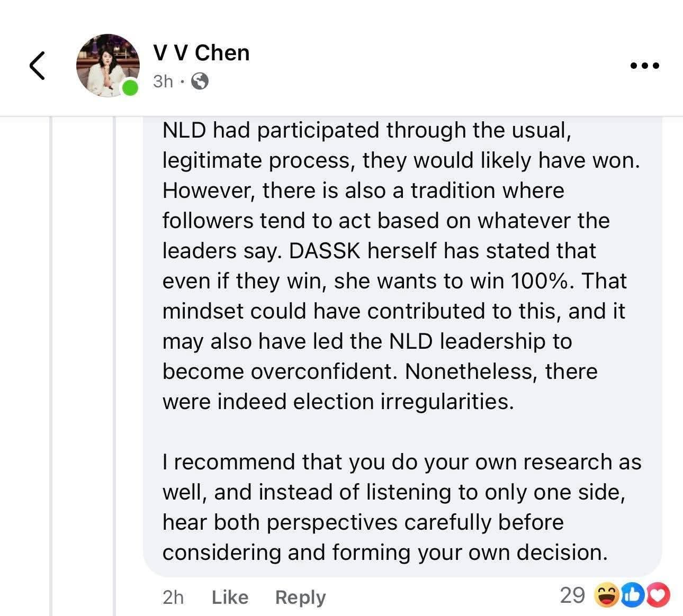Tap the globe public audience icon
The width and height of the screenshot is (683, 616).
click(x=199, y=81)
